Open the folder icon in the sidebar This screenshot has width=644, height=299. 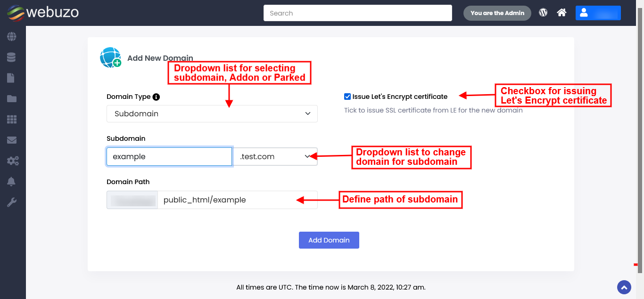(12, 99)
